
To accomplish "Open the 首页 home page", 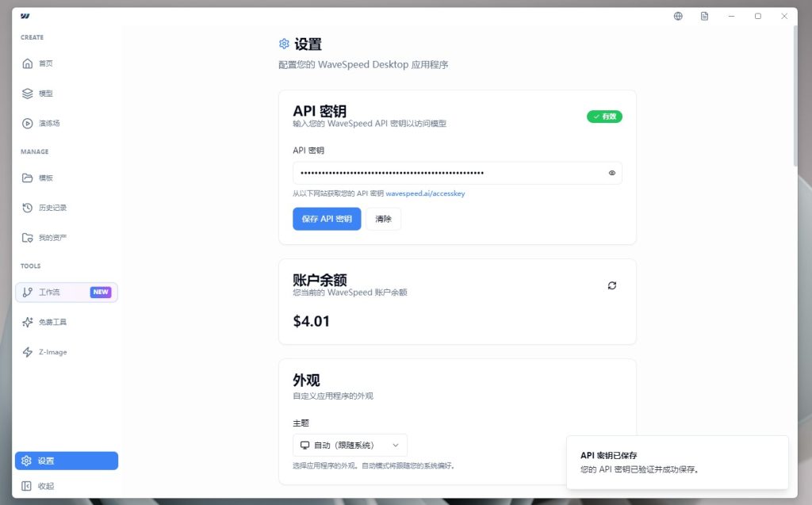I will tap(67, 63).
